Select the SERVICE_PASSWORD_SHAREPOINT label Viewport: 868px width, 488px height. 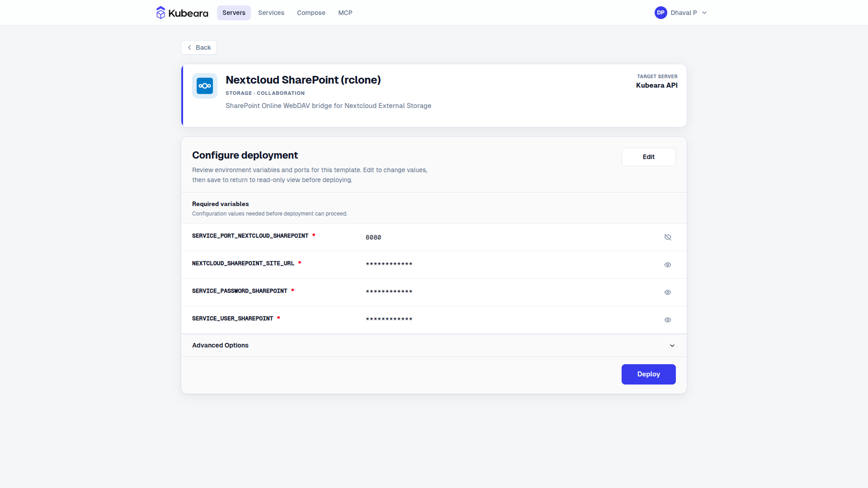[240, 291]
